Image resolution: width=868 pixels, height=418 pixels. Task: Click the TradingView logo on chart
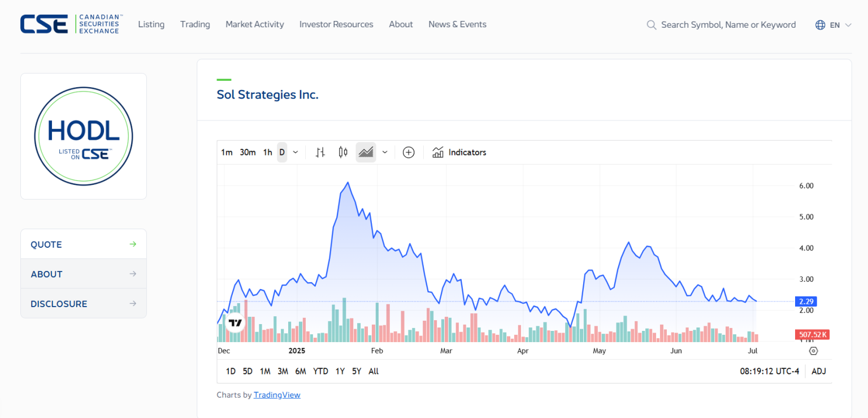tap(235, 323)
